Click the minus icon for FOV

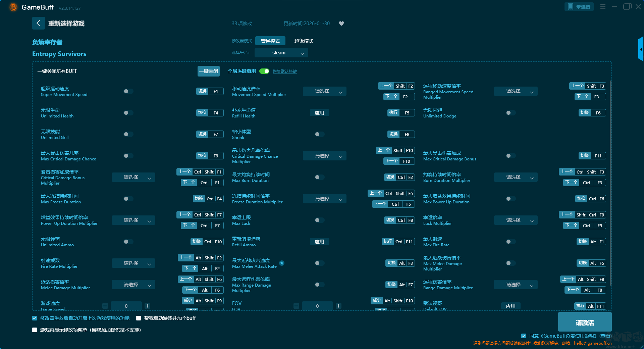tap(296, 306)
